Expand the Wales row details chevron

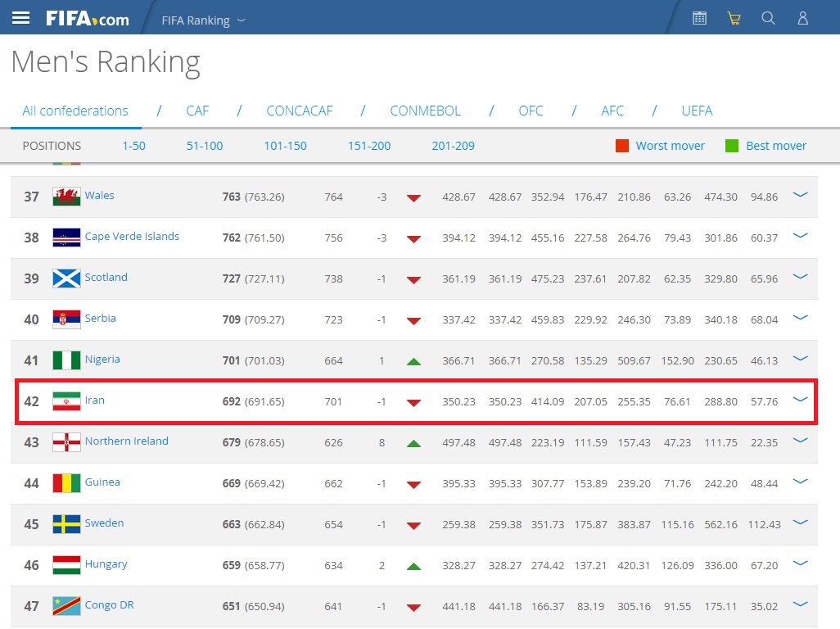(800, 195)
